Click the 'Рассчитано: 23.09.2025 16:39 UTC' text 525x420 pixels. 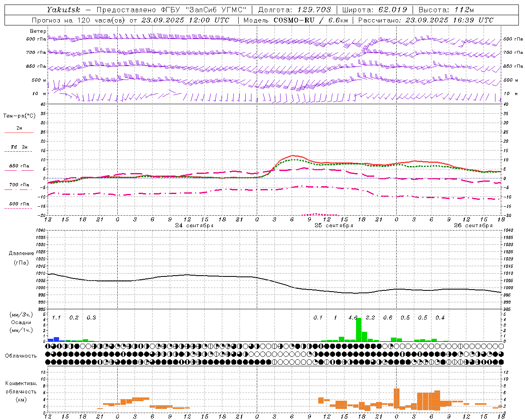(x=426, y=20)
